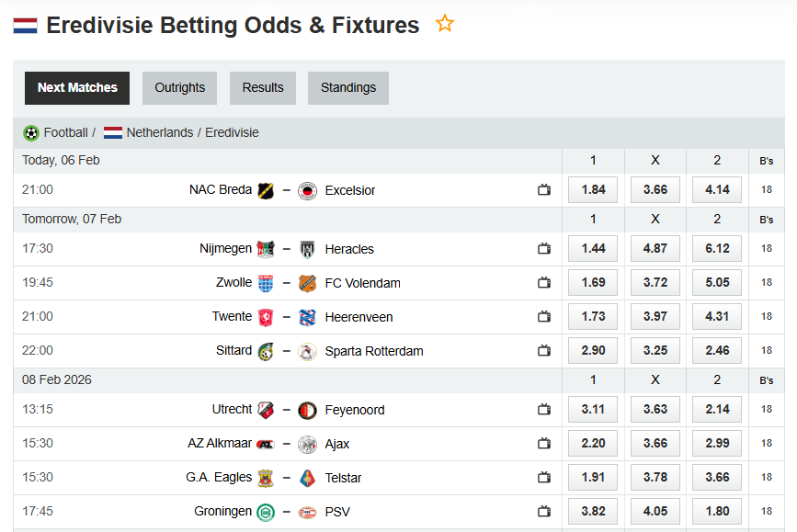Image resolution: width=797 pixels, height=532 pixels.
Task: Click the PSV club badge
Action: (307, 513)
